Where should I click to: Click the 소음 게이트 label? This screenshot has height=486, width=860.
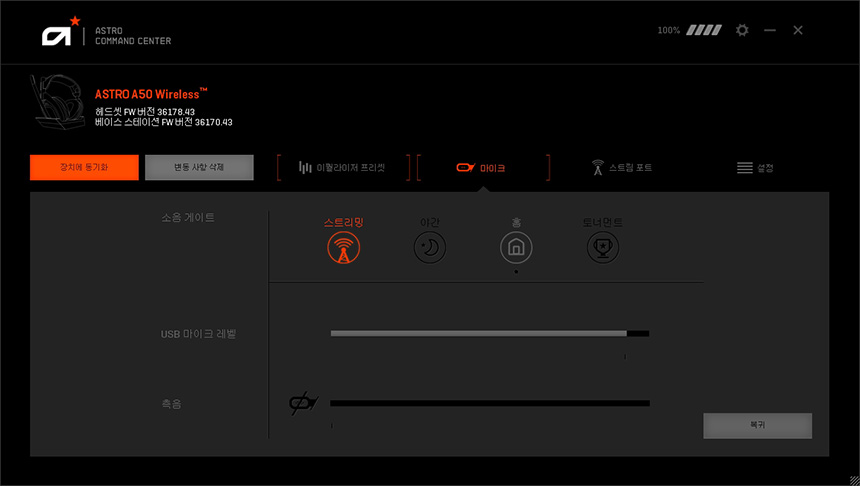(x=188, y=218)
